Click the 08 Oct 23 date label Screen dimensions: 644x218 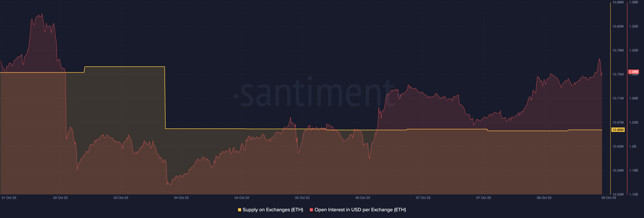coord(544,198)
